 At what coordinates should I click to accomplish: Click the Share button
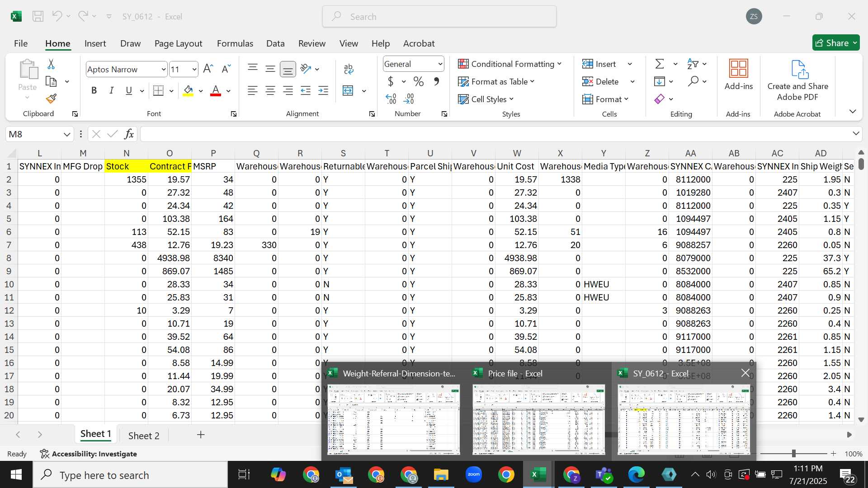[x=836, y=43]
